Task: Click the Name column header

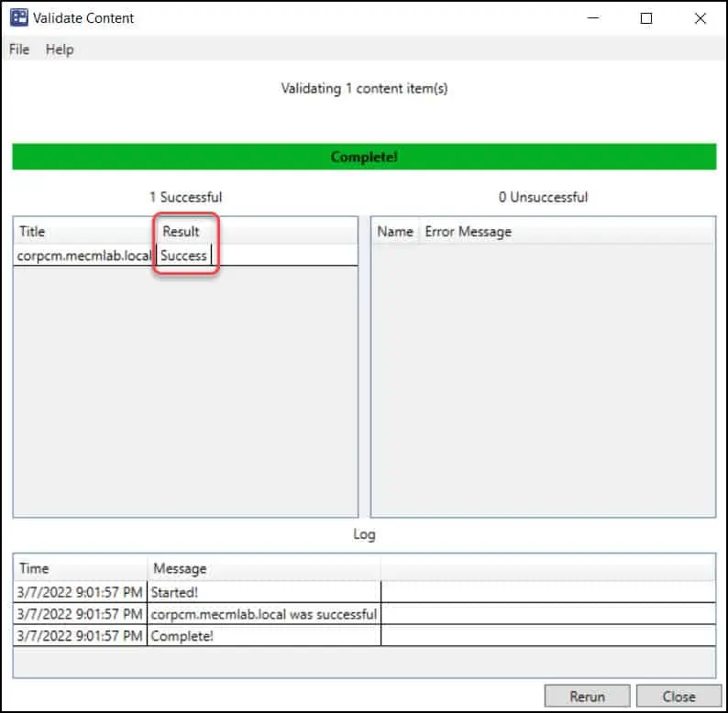Action: [x=395, y=231]
